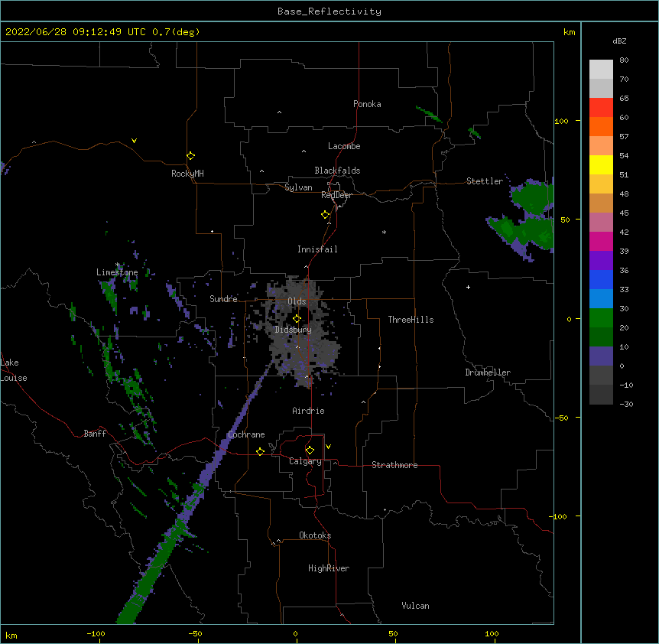Click the Vulcan city label

click(x=415, y=606)
